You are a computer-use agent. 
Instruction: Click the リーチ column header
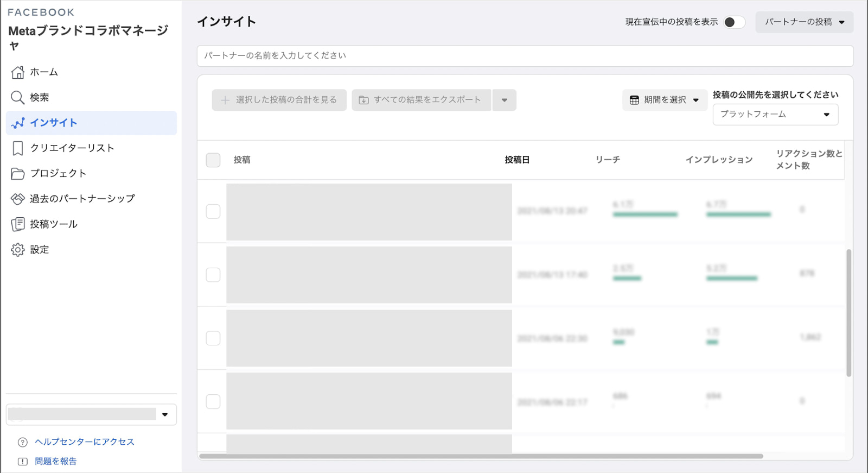pyautogui.click(x=608, y=160)
